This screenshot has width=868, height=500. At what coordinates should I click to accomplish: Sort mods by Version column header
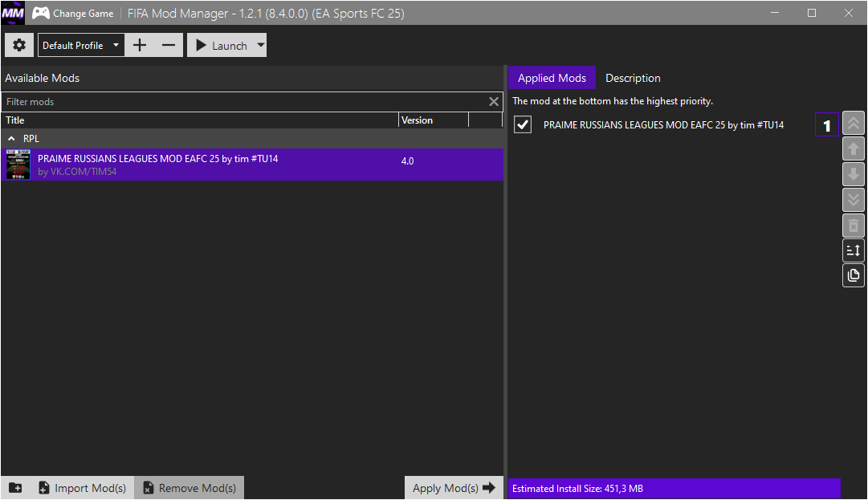click(434, 120)
